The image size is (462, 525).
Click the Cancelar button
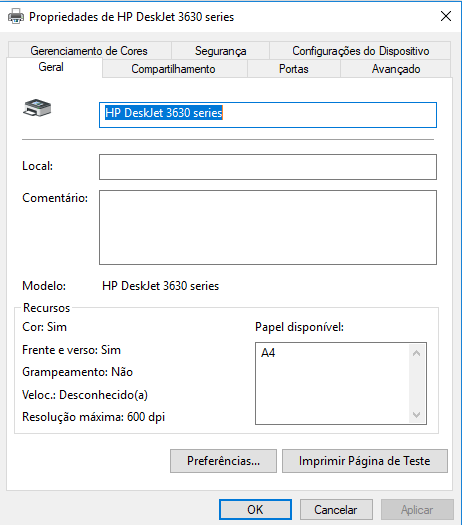(336, 510)
